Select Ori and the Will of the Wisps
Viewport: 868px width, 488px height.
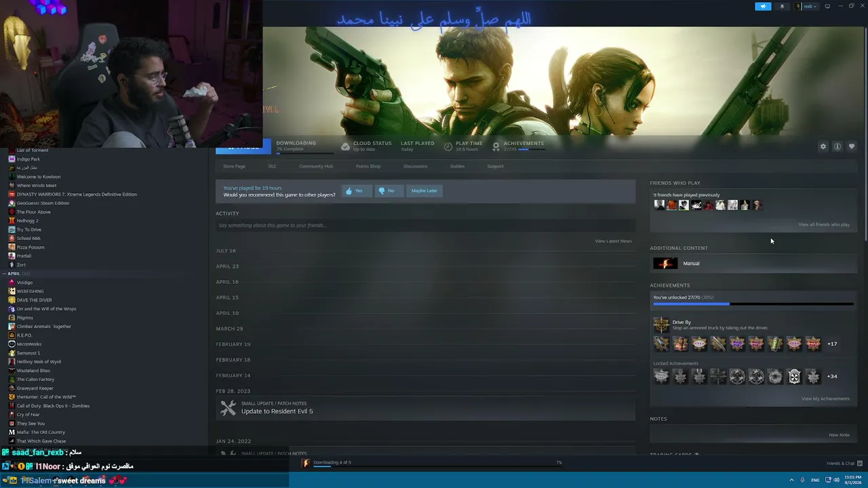point(46,309)
